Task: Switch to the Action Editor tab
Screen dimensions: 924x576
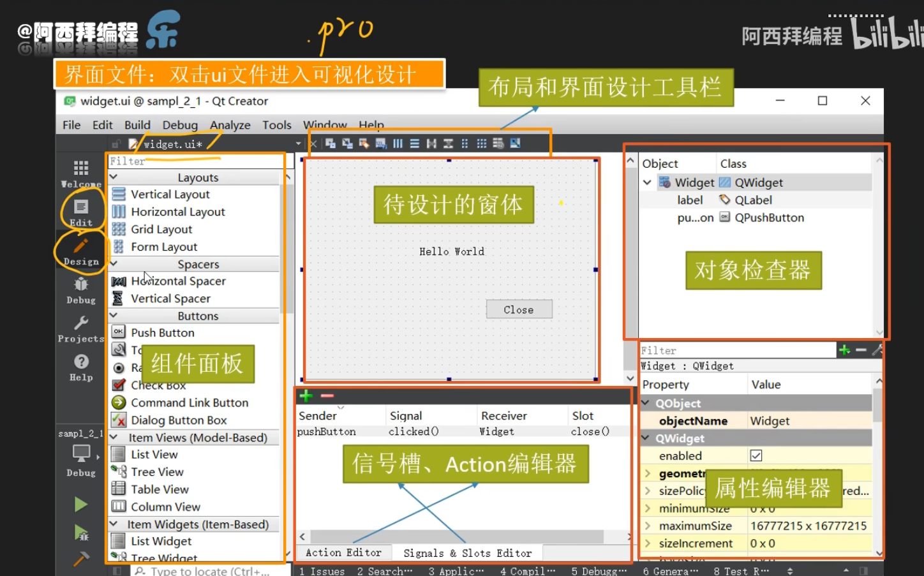Action: point(343,553)
